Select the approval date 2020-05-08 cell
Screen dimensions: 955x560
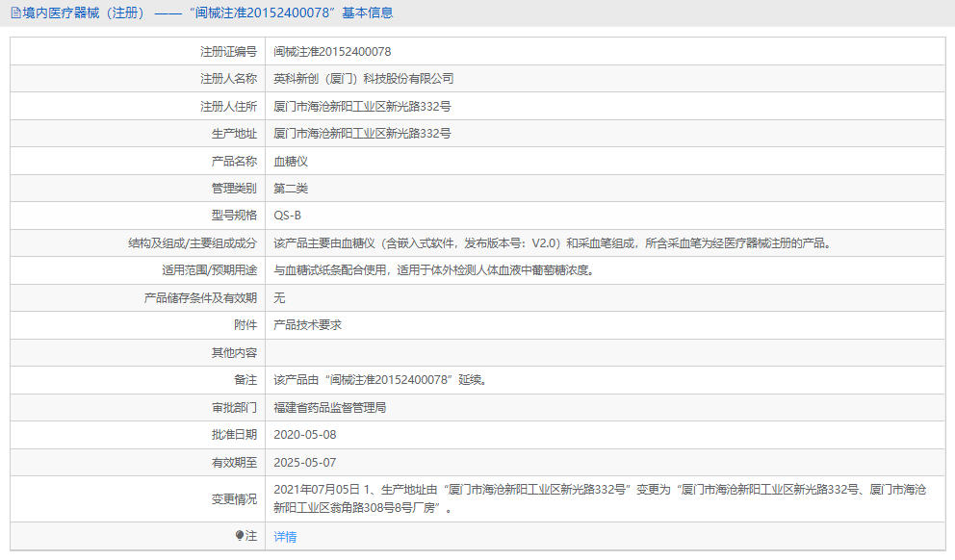(307, 434)
